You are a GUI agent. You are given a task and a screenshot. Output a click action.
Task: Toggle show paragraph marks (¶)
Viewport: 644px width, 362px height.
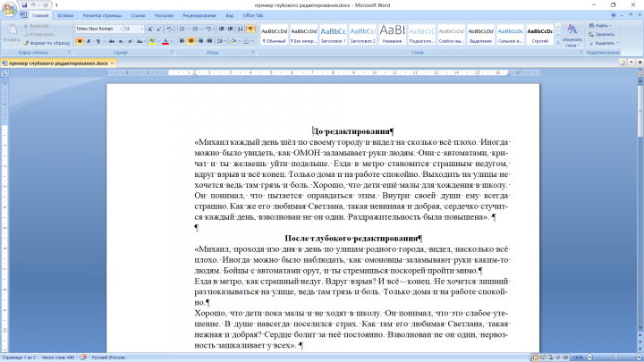[250, 29]
